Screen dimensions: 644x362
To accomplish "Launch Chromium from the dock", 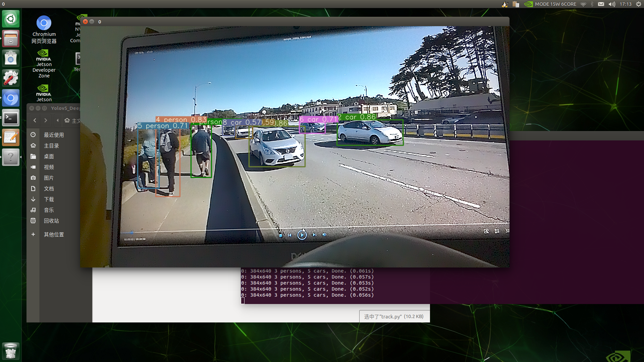I will tap(11, 98).
